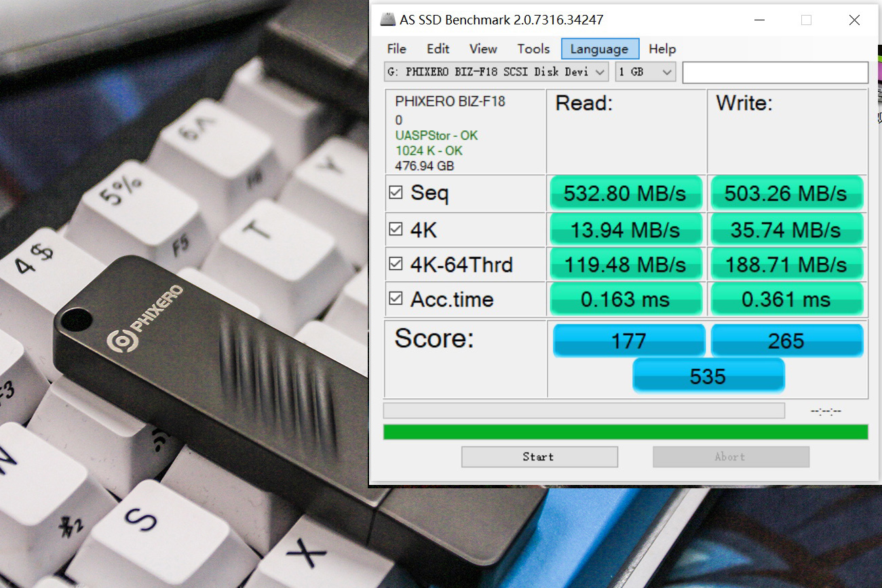Click the 4K read result 13.94 MB/s
The height and width of the screenshot is (588, 882).
click(x=625, y=230)
